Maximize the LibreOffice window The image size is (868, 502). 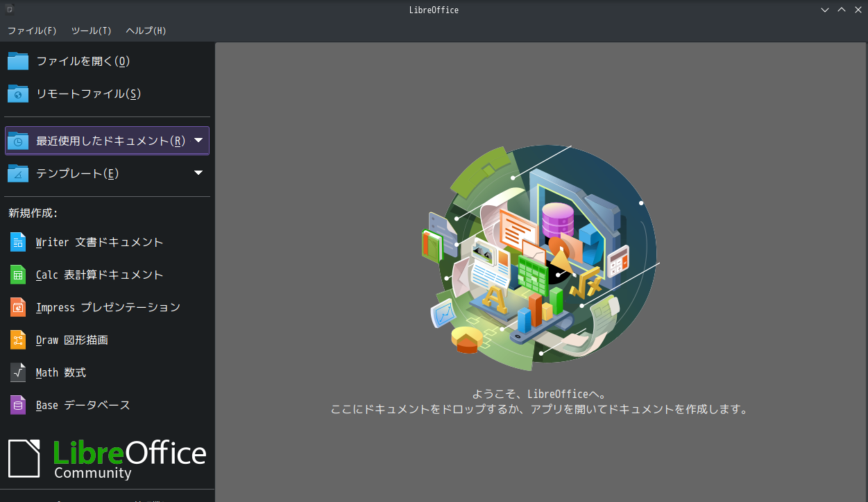842,10
